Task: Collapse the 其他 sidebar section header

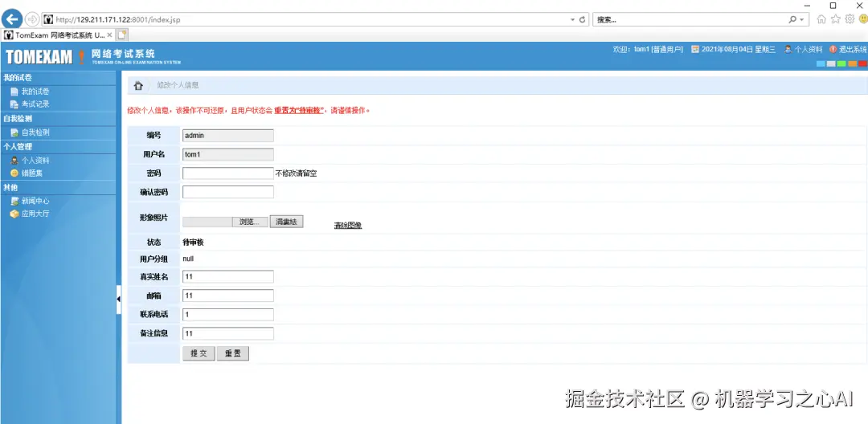Action: (x=58, y=187)
